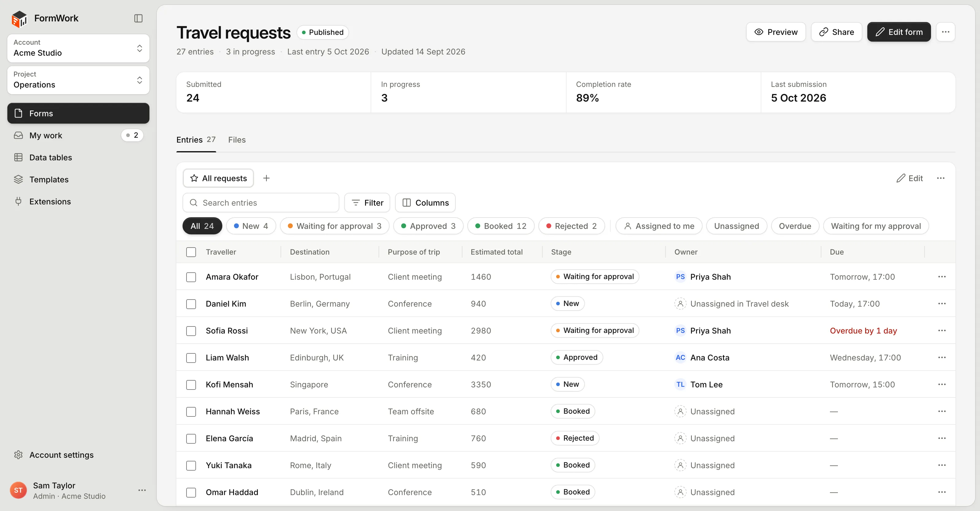Image resolution: width=980 pixels, height=511 pixels.
Task: Select the Entries tab
Action: pos(196,140)
